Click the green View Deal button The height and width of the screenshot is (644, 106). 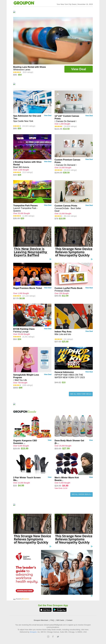coord(78,69)
